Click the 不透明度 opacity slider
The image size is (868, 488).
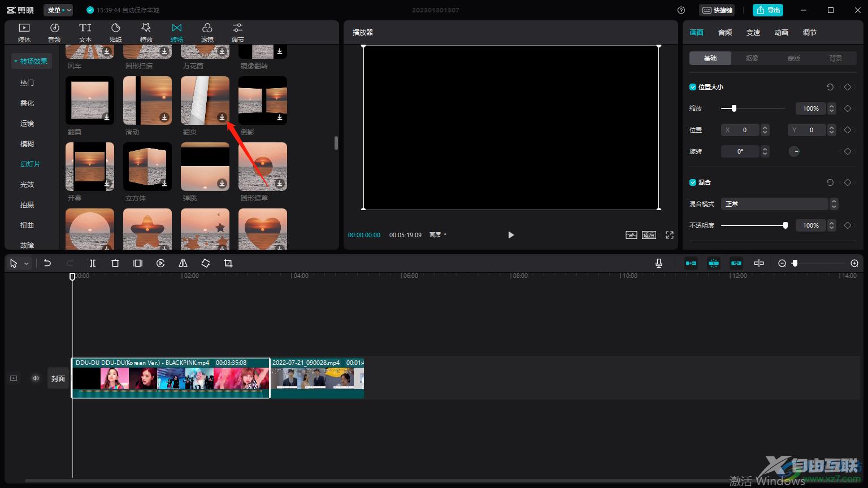pos(754,225)
